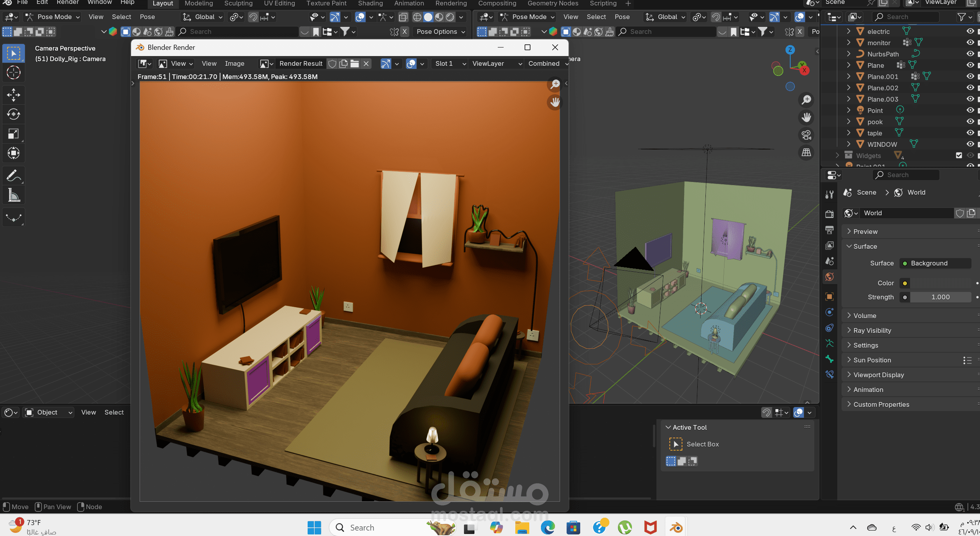Hide the monitor object in outliner
The width and height of the screenshot is (980, 536).
tap(970, 42)
